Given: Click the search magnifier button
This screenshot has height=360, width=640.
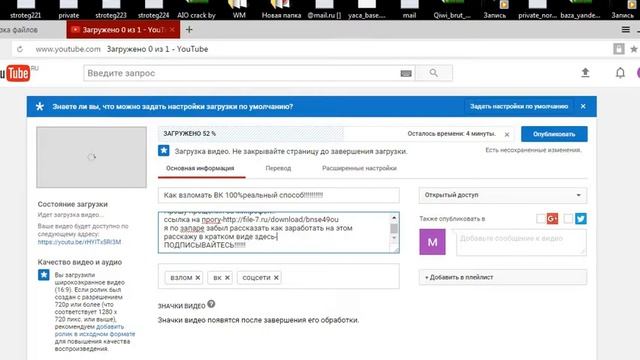Looking at the screenshot, I should [433, 73].
